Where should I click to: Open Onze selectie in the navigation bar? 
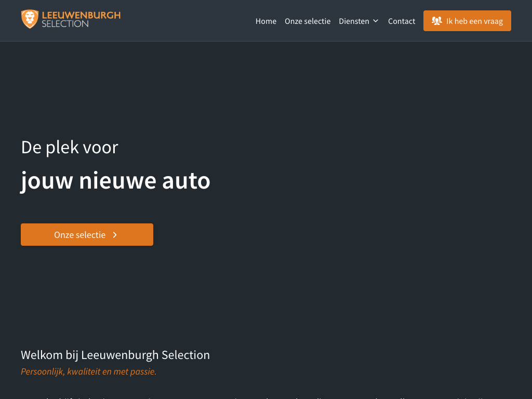(x=308, y=21)
